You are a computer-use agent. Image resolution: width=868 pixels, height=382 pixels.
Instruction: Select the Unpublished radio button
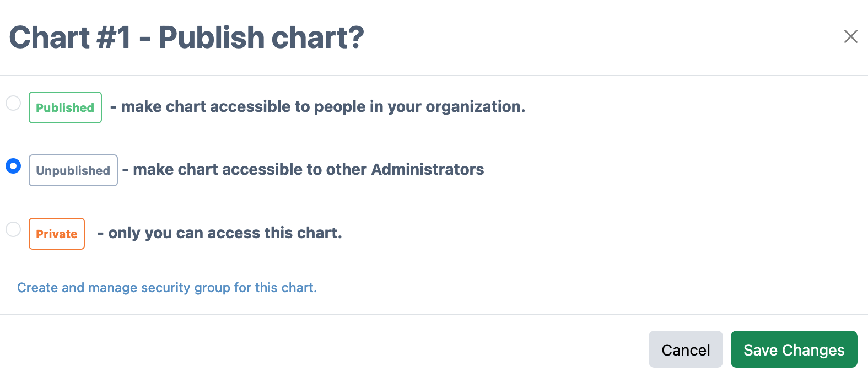pos(13,166)
